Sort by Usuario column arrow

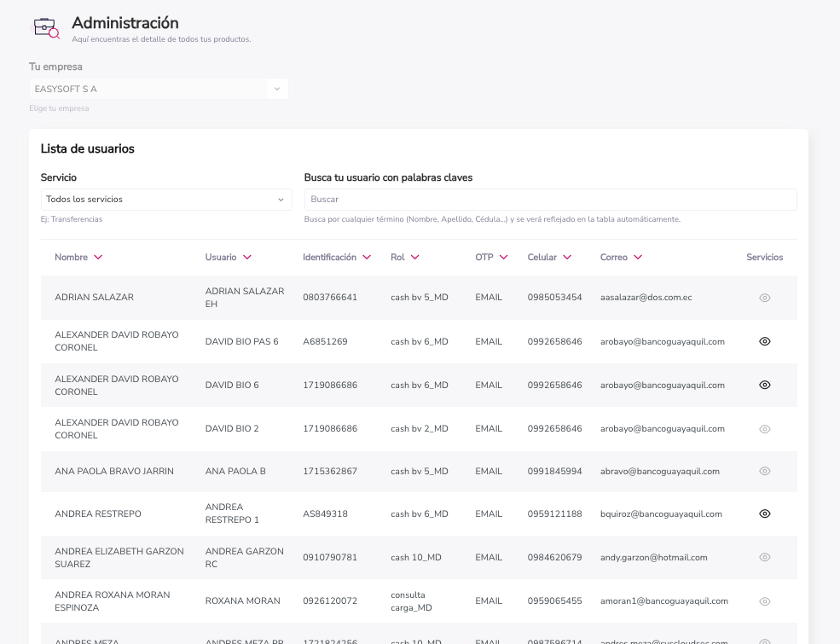point(247,258)
